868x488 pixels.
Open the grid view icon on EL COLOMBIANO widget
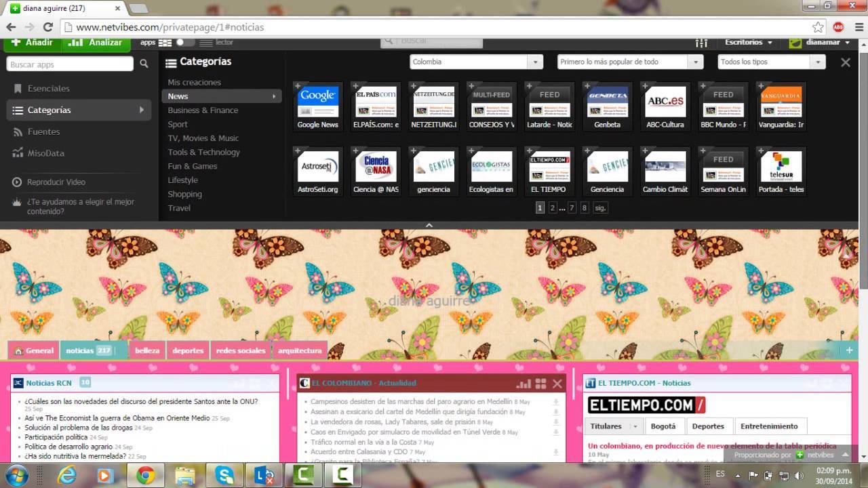coord(540,384)
